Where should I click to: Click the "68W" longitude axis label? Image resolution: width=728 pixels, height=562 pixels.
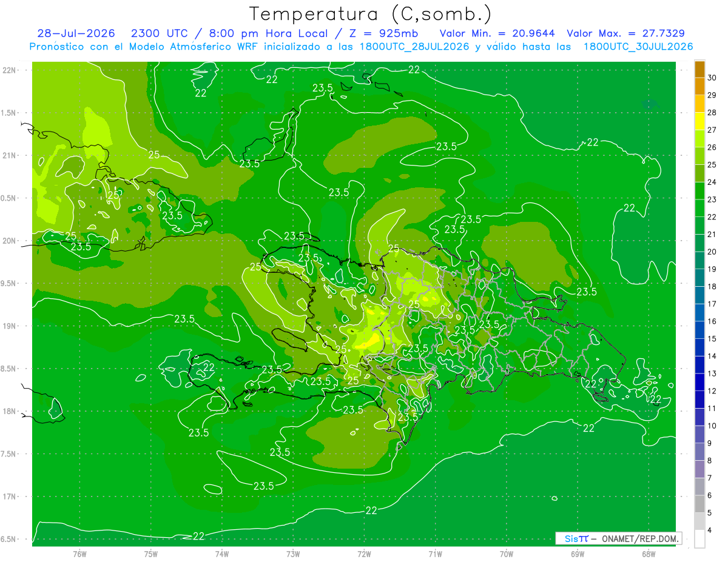coord(649,554)
